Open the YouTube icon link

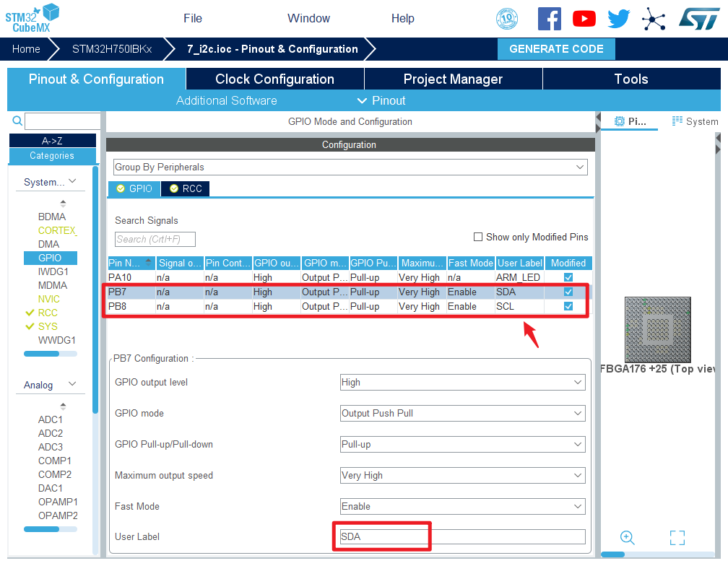click(x=584, y=19)
